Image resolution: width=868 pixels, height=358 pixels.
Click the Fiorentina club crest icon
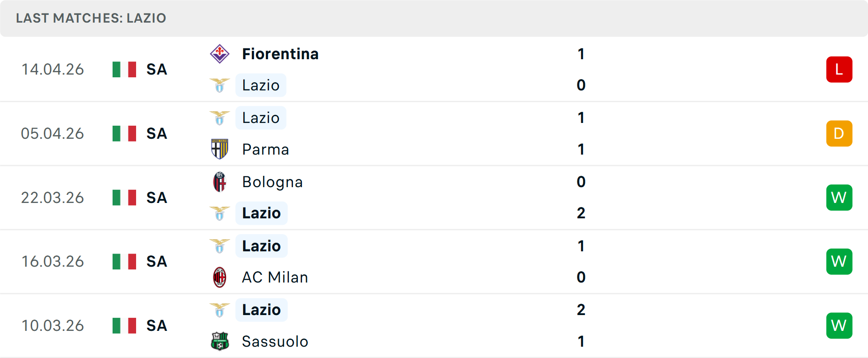tap(220, 54)
